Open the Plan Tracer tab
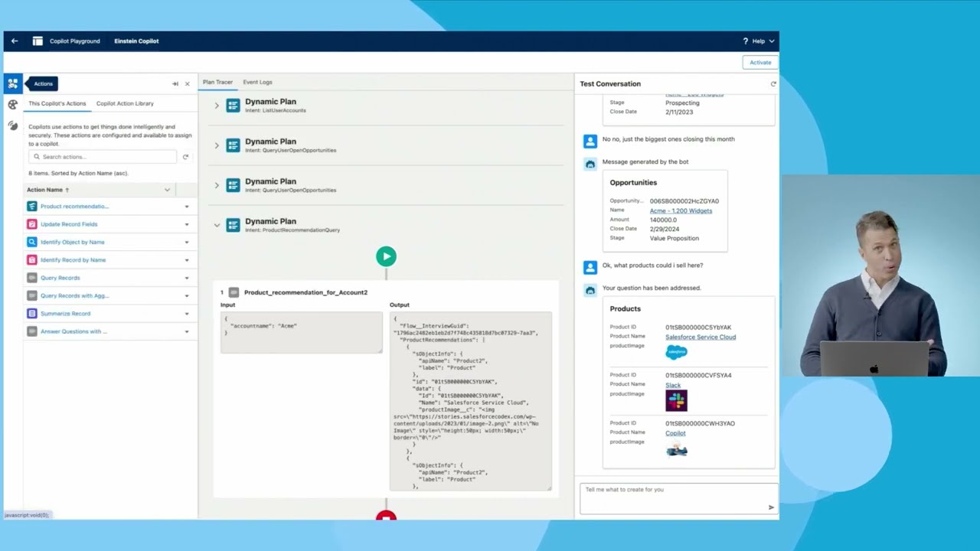 pos(217,82)
